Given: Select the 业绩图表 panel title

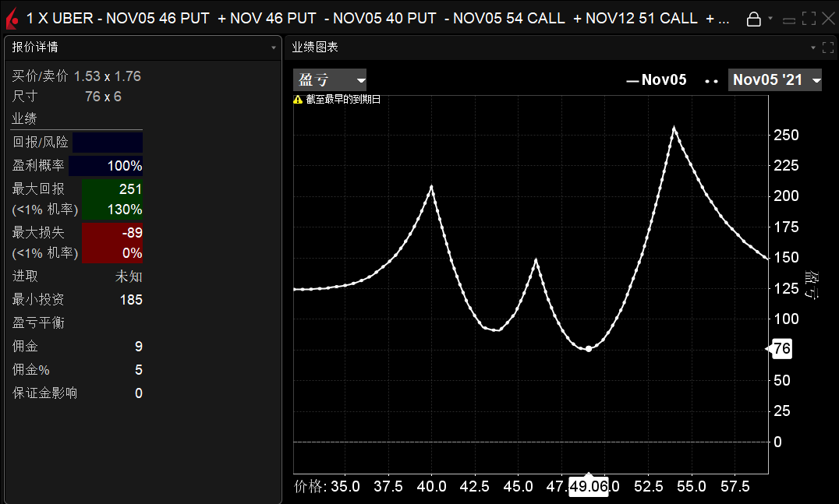Looking at the screenshot, I should 315,47.
